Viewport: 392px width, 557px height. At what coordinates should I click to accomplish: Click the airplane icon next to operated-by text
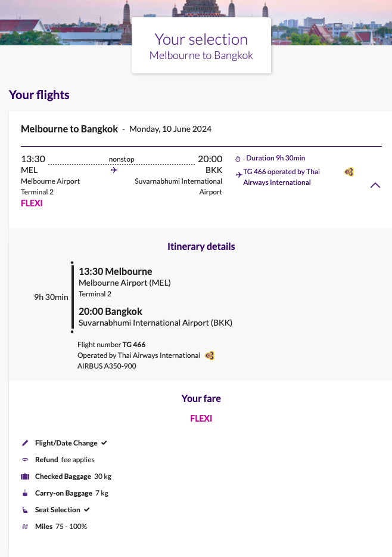pyautogui.click(x=238, y=174)
